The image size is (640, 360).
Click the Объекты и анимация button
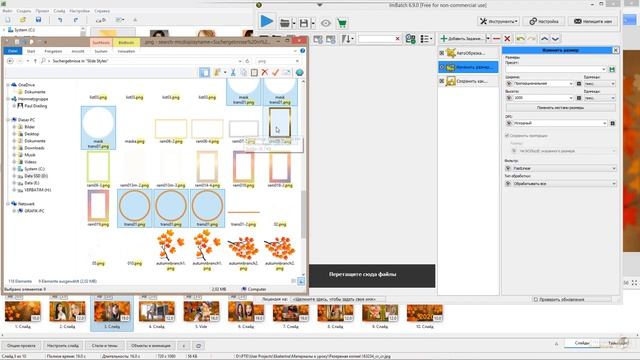coord(151,346)
